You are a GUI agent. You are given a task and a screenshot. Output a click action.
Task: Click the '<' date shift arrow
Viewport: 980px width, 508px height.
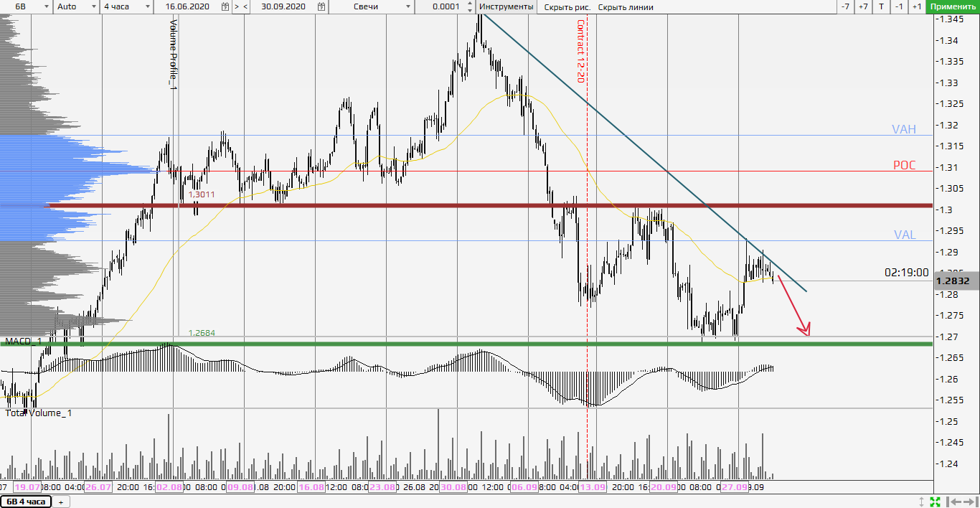(x=245, y=6)
